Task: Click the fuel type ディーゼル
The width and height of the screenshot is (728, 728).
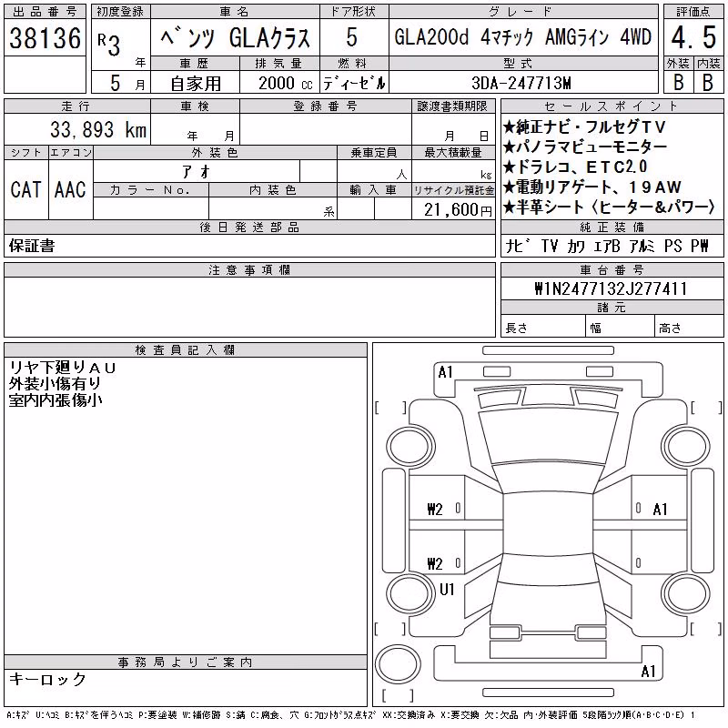Action: coord(354,83)
